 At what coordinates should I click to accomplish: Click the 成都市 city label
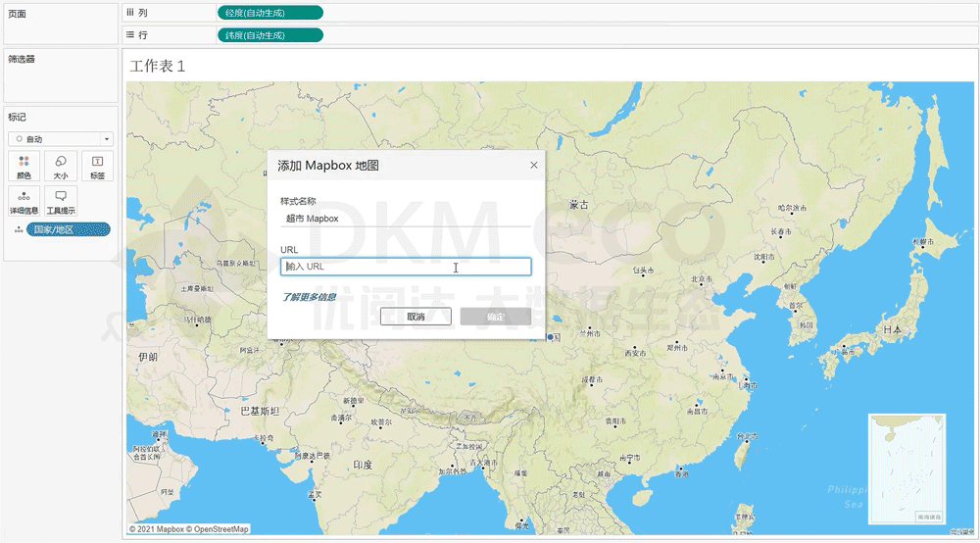point(591,379)
